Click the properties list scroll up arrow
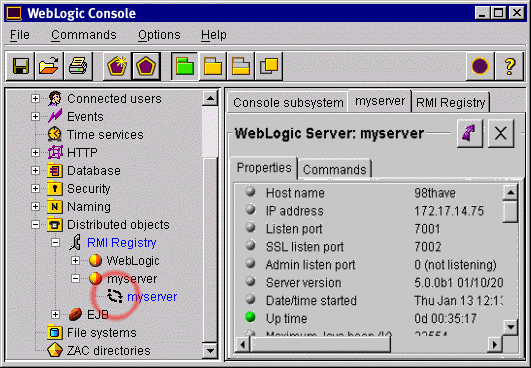The image size is (531, 368). pyautogui.click(x=510, y=193)
